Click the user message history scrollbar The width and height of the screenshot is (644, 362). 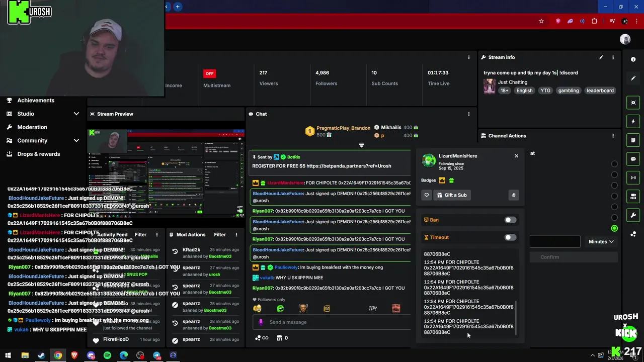coord(516,319)
